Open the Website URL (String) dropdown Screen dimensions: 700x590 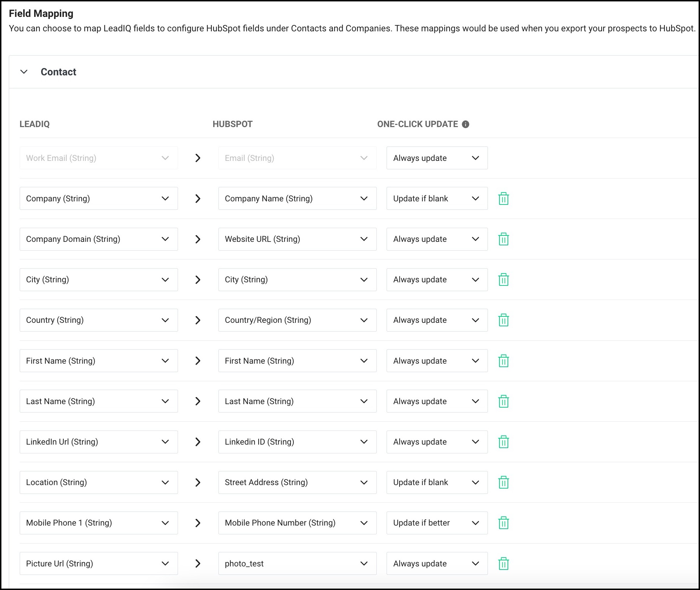pos(298,239)
